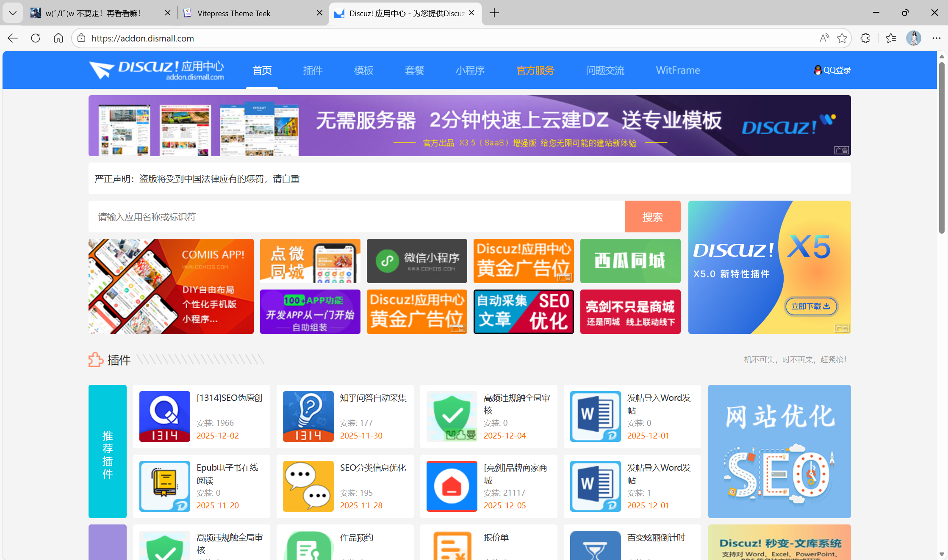The image size is (948, 560).
Task: Open the [1314]SEO伪原创 plugin icon
Action: (x=164, y=416)
